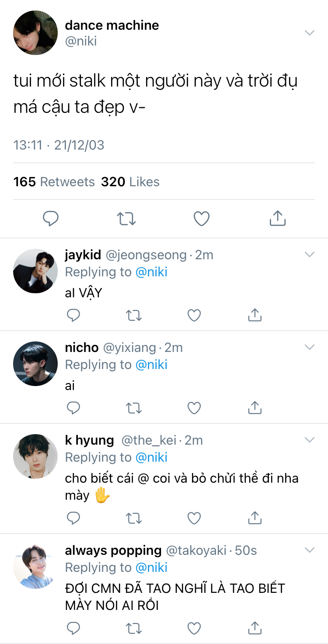Viewport: 328px width, 644px height.
Task: Retweet the main tweet by @niki
Action: tap(126, 218)
